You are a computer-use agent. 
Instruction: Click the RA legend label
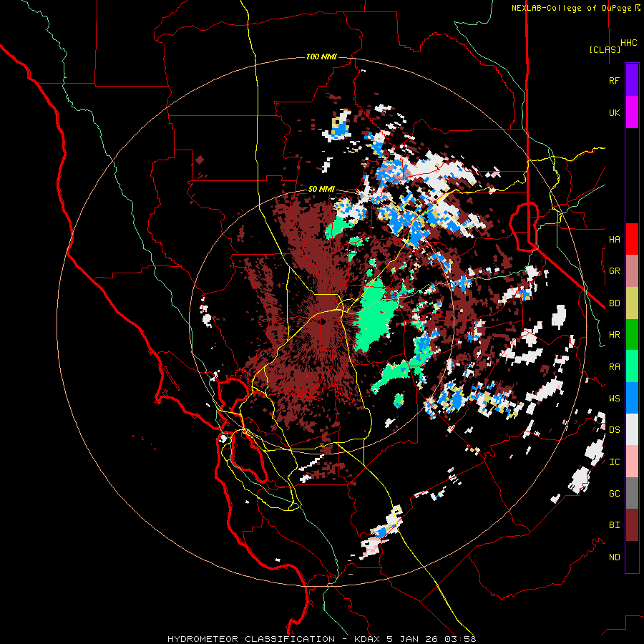point(614,367)
